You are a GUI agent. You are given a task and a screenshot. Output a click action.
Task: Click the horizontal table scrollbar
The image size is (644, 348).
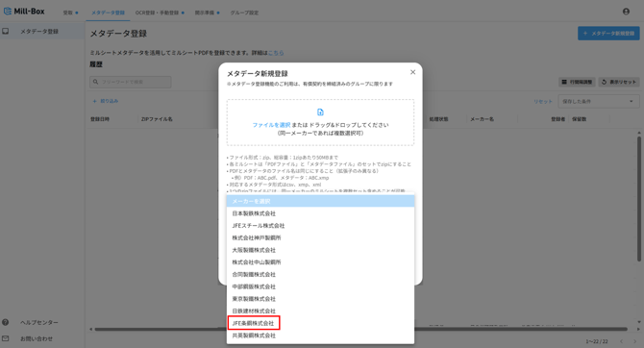(360, 329)
